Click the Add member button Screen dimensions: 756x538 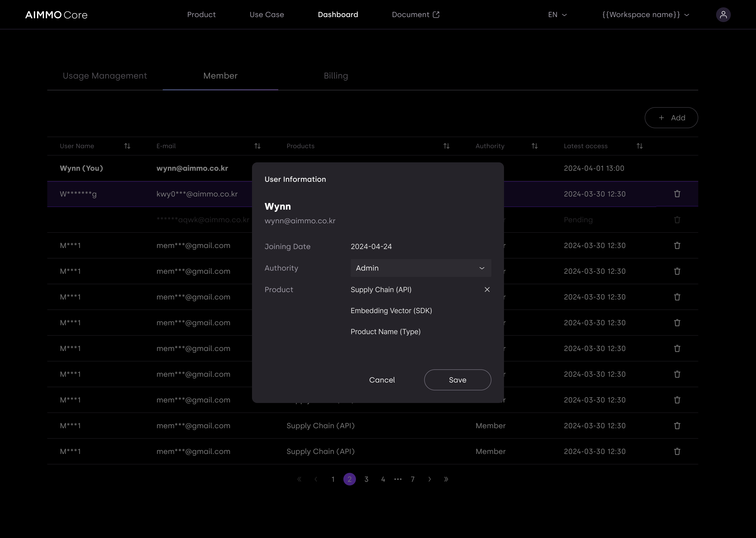[671, 118]
